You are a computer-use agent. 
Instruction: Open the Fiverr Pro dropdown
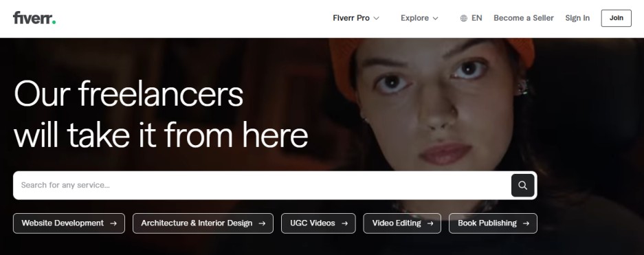coord(356,18)
